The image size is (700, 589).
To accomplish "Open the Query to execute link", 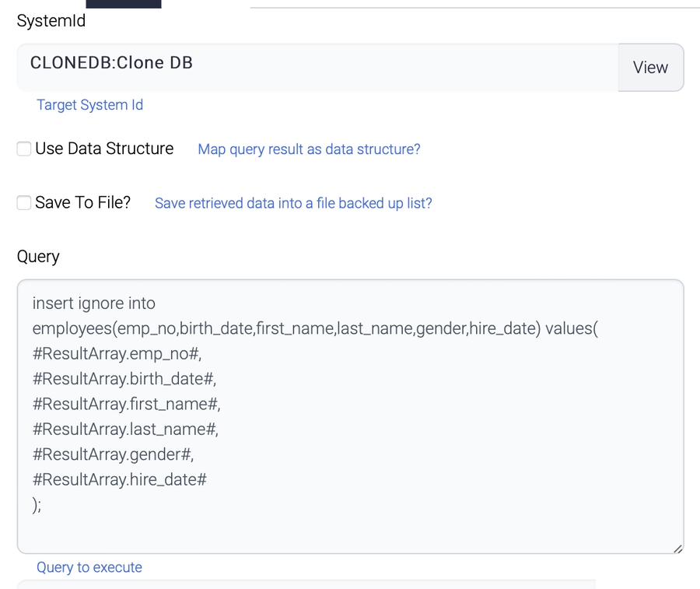I will [89, 566].
